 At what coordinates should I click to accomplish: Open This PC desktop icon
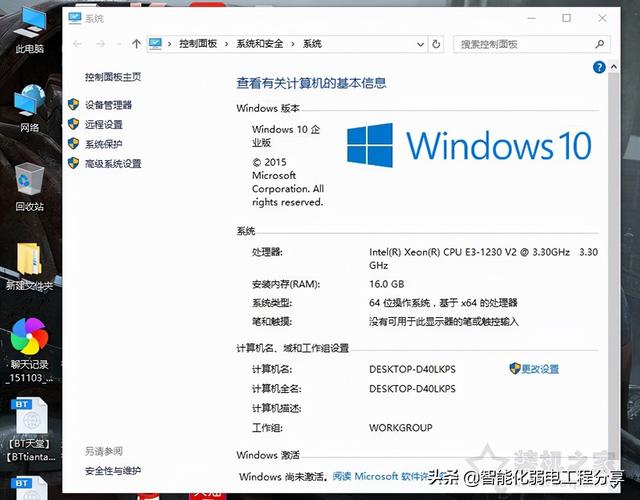[29, 30]
